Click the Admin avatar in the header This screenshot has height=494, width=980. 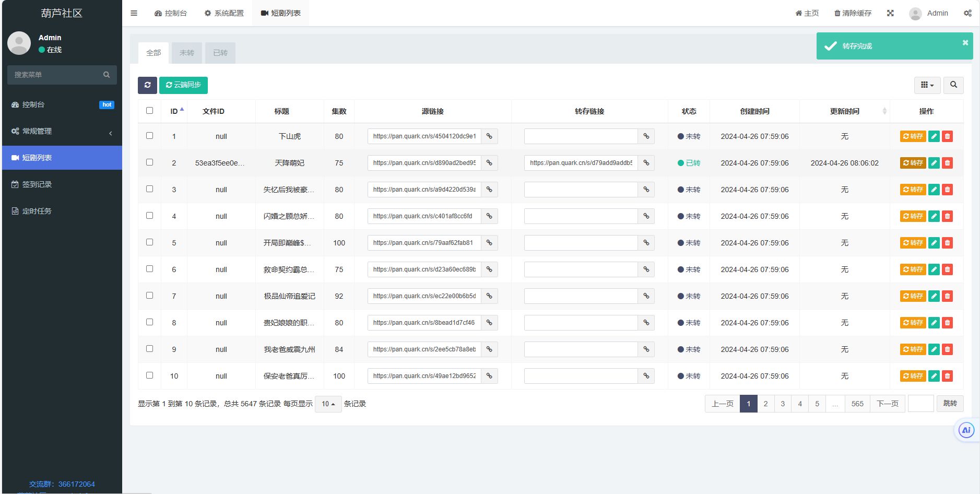click(915, 14)
